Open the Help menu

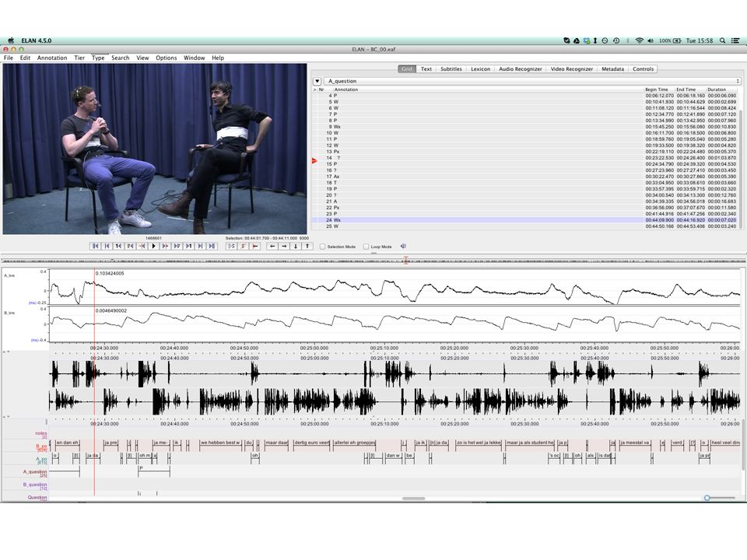click(218, 58)
